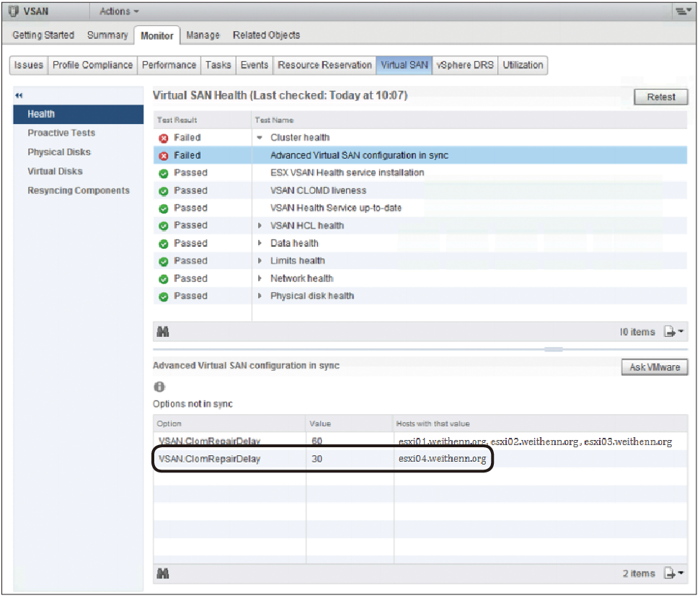
Task: Select the ClomRepairDelay row with value 60
Action: tap(420, 441)
